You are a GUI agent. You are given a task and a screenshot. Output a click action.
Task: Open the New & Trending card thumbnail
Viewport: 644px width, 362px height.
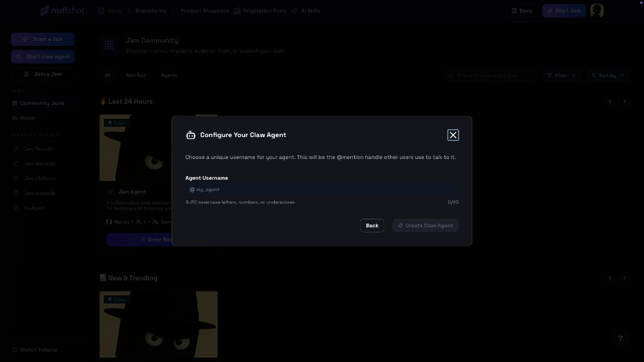pyautogui.click(x=158, y=324)
